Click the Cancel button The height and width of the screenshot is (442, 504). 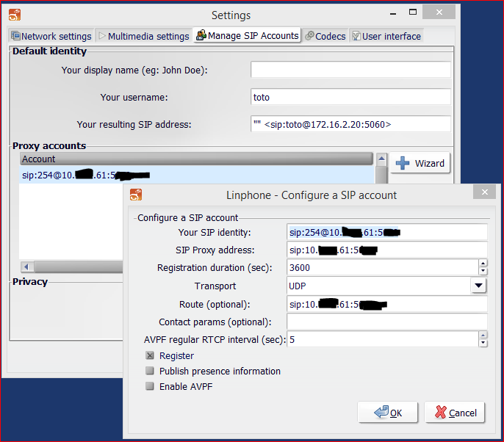coord(455,413)
